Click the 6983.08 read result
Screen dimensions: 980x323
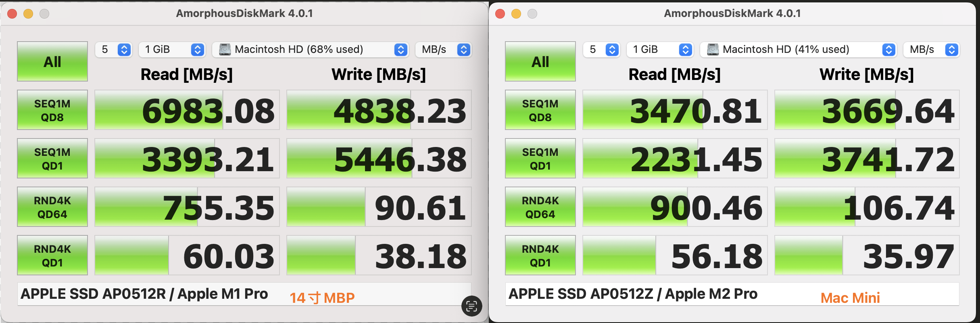[x=187, y=110]
